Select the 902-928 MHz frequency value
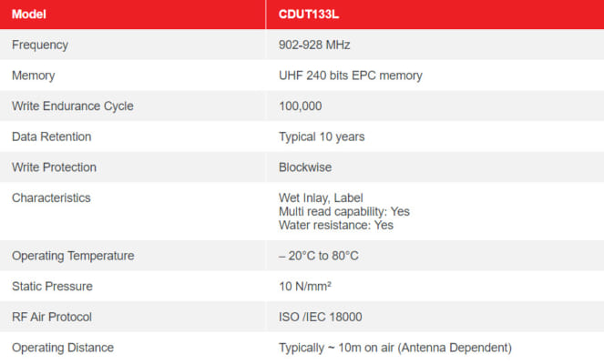Screen dimensions: 604x364 click(x=314, y=45)
